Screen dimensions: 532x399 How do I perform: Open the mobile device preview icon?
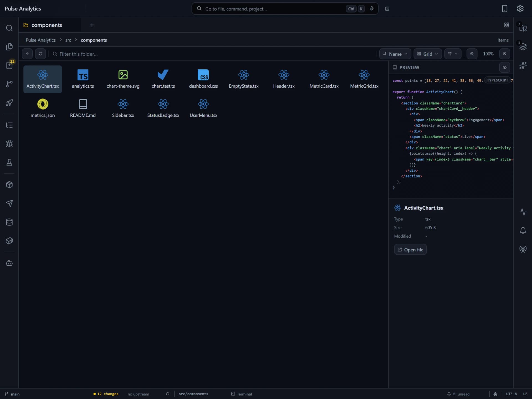[505, 9]
